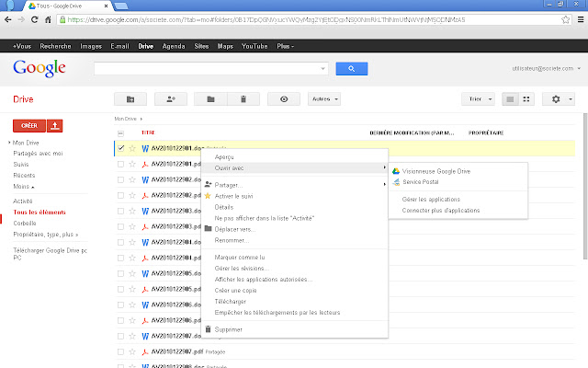Open the Autres dropdown menu

323,98
